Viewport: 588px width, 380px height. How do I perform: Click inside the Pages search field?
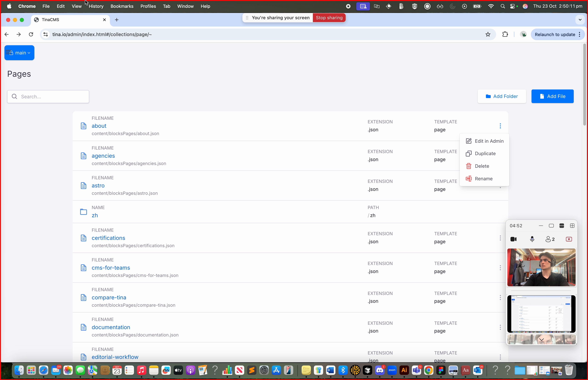tap(48, 96)
